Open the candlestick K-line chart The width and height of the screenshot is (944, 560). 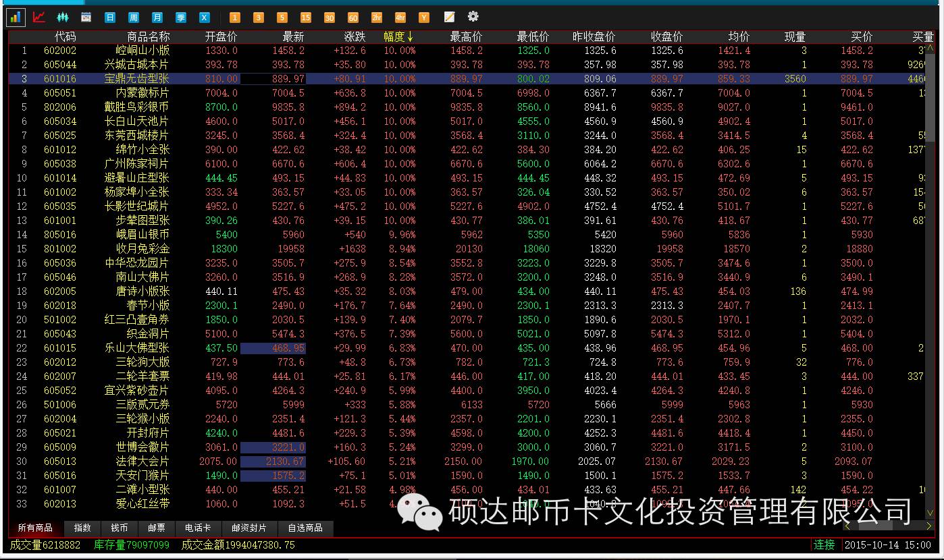[x=63, y=17]
